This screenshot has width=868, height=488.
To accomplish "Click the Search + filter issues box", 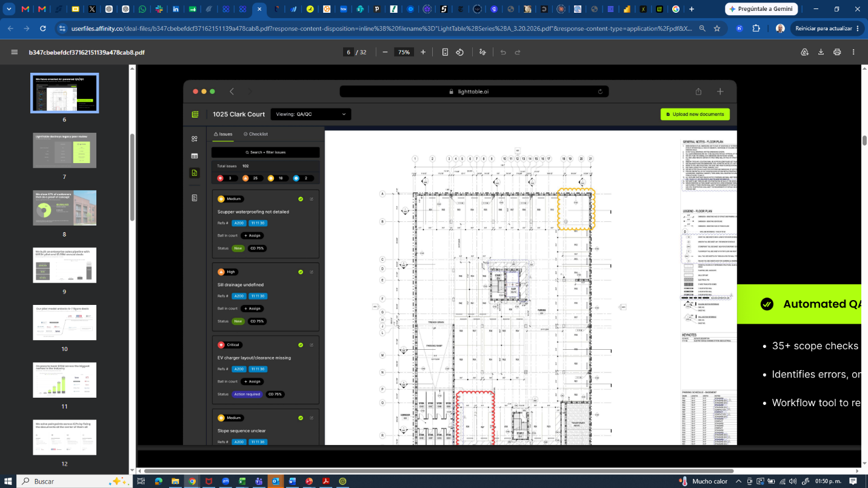I will 265,152.
